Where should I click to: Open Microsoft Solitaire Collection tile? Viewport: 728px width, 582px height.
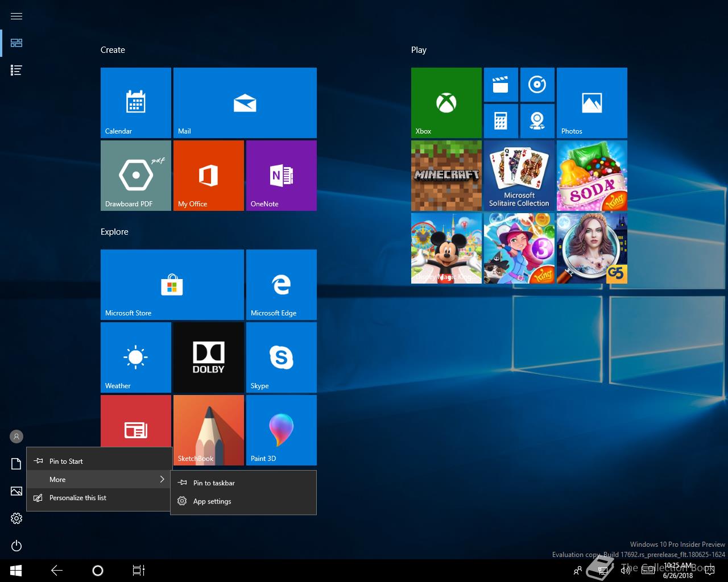(519, 176)
